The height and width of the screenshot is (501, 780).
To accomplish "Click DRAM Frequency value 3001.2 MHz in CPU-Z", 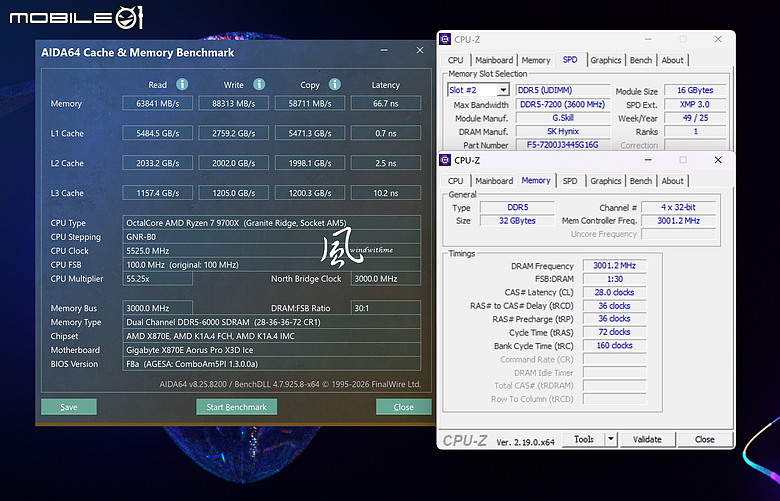I will pyautogui.click(x=615, y=266).
